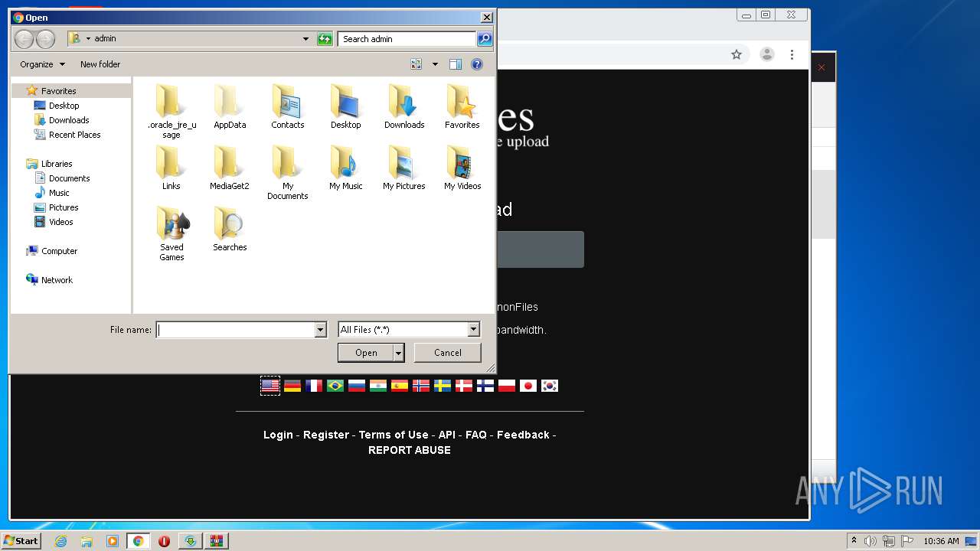The height and width of the screenshot is (551, 980).
Task: Click the Forward navigation arrow
Action: [45, 39]
